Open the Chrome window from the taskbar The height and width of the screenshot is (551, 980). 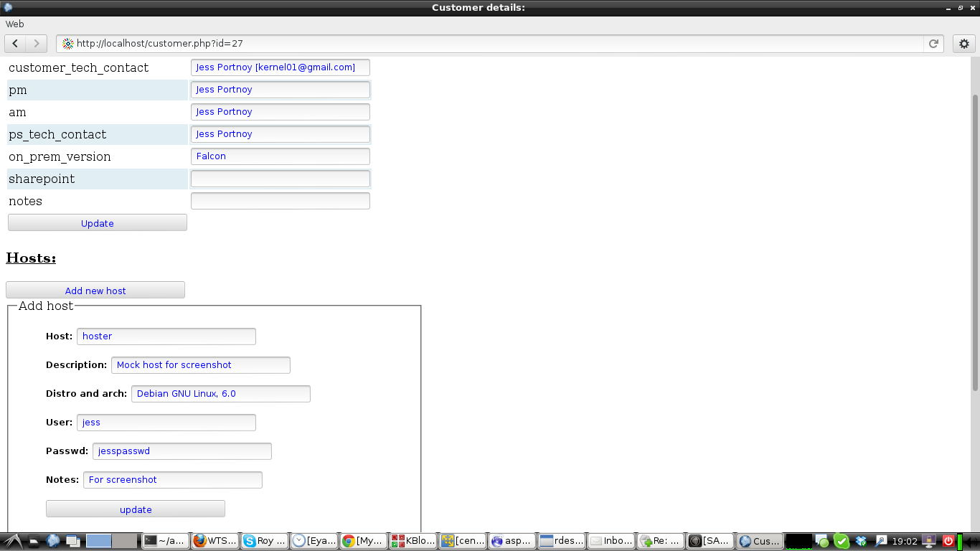pos(363,540)
